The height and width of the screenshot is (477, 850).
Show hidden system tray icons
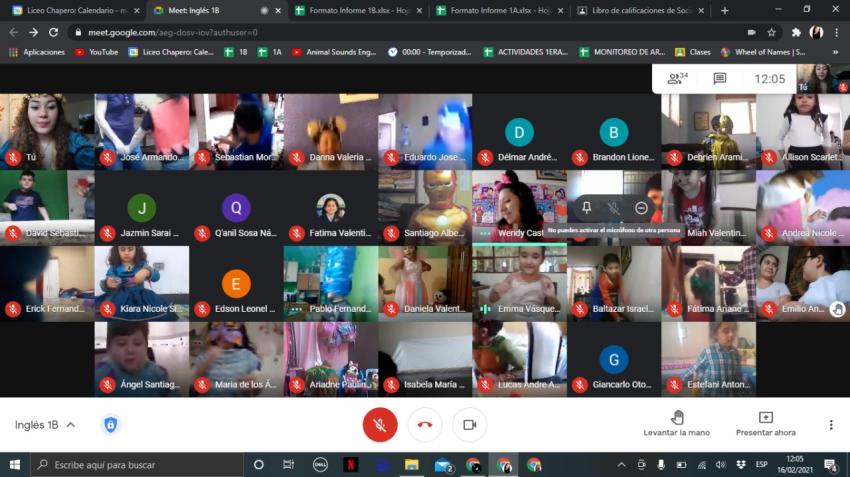[621, 465]
